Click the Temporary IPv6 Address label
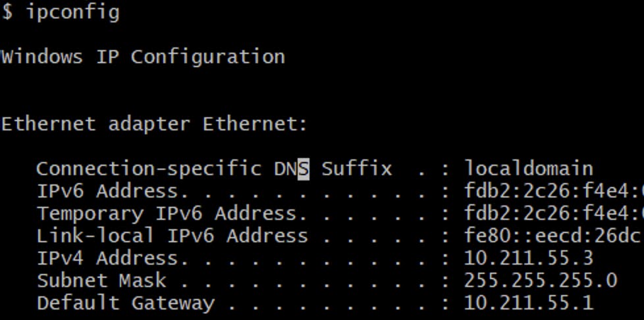The width and height of the screenshot is (644, 320). pos(167,214)
